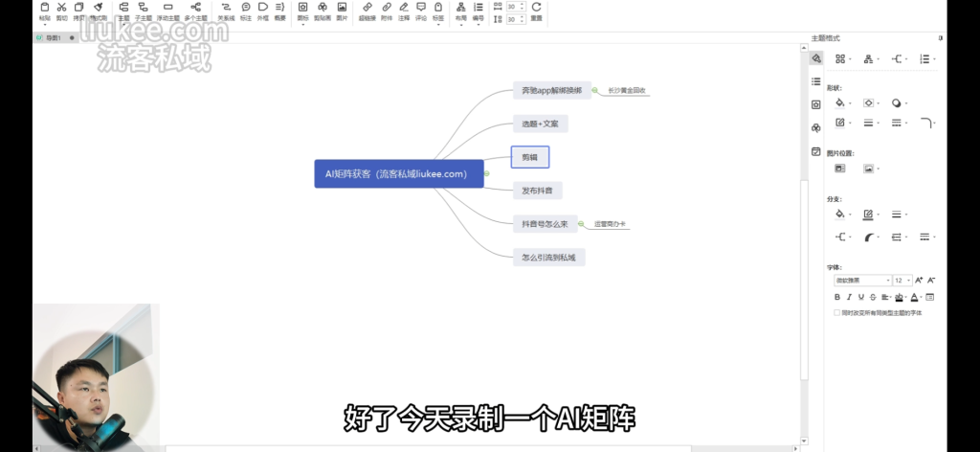Select the 运营商办卡 subtopic
The image size is (980, 452).
click(610, 224)
